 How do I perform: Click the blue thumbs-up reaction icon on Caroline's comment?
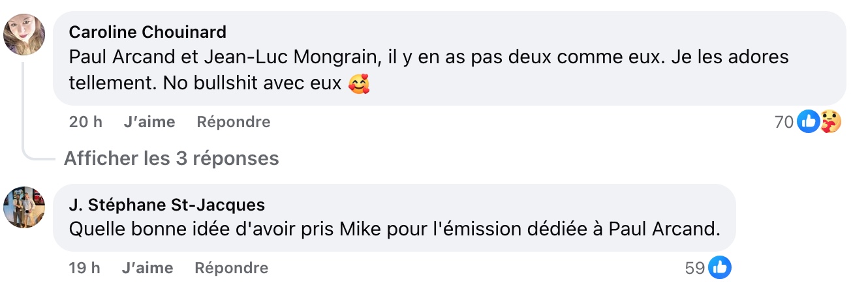(808, 121)
